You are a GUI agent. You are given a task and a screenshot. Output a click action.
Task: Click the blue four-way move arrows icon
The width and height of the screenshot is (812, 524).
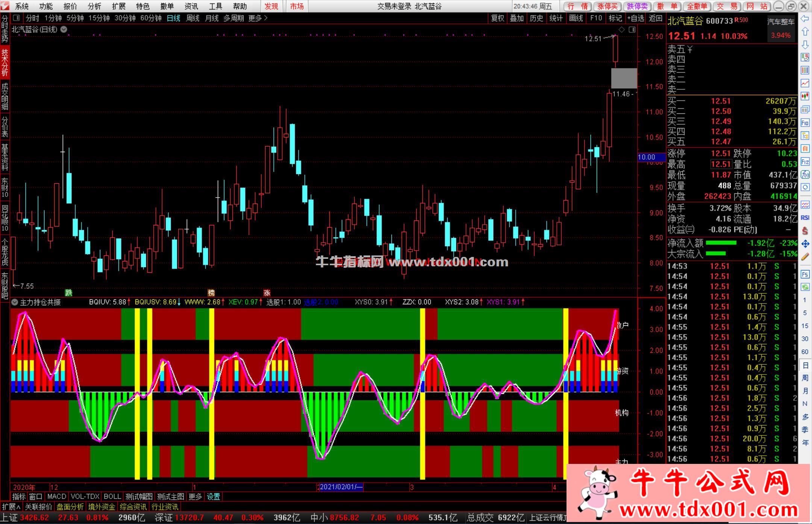805,244
